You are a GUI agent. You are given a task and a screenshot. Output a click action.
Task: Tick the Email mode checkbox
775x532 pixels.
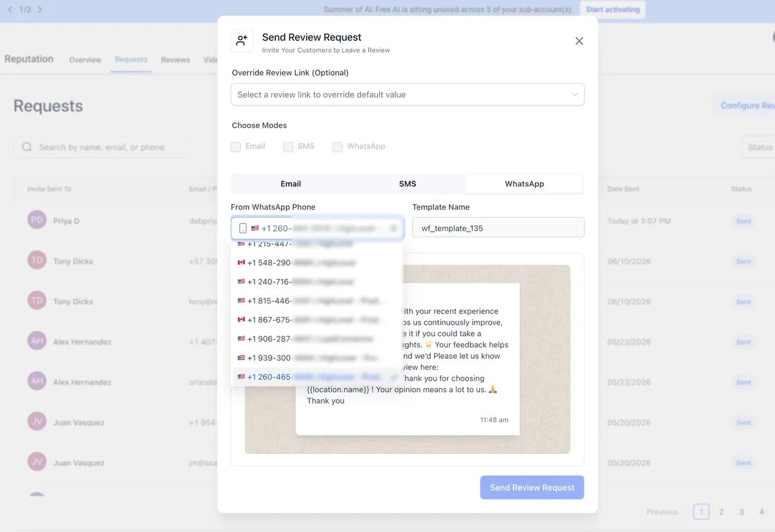point(236,147)
